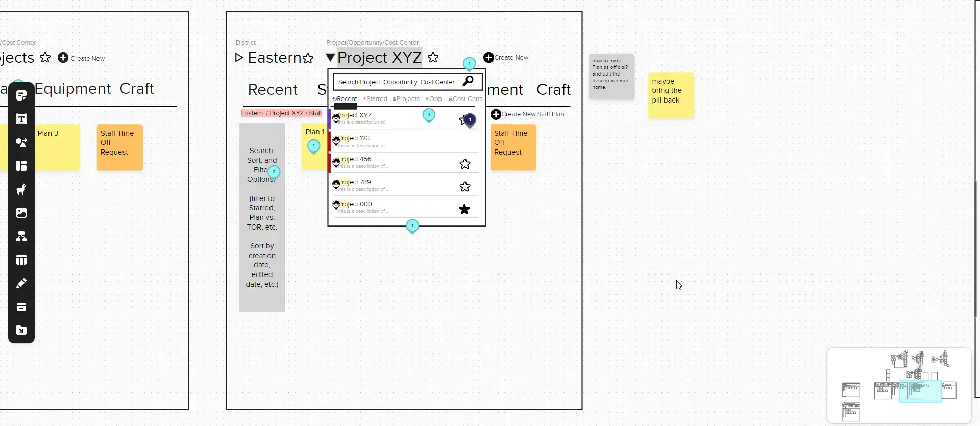Star the Project 456 entry
Image resolution: width=980 pixels, height=426 pixels.
tap(464, 164)
